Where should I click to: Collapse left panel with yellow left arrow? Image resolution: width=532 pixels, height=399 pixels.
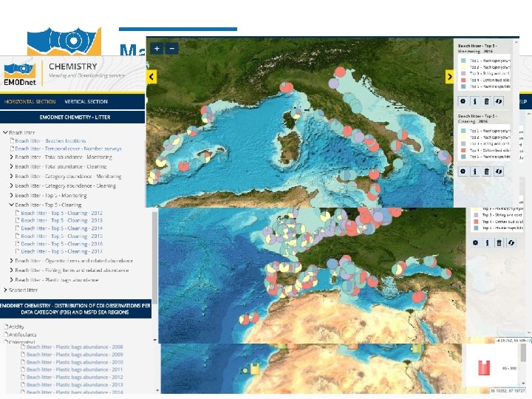pyautogui.click(x=151, y=77)
